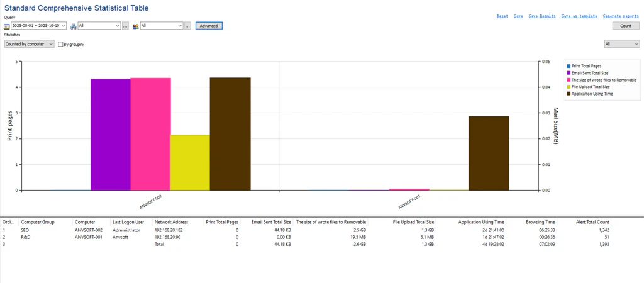This screenshot has height=283, width=644.
Task: Click yellow File Upload Total Size legend swatch
Action: pyautogui.click(x=569, y=87)
